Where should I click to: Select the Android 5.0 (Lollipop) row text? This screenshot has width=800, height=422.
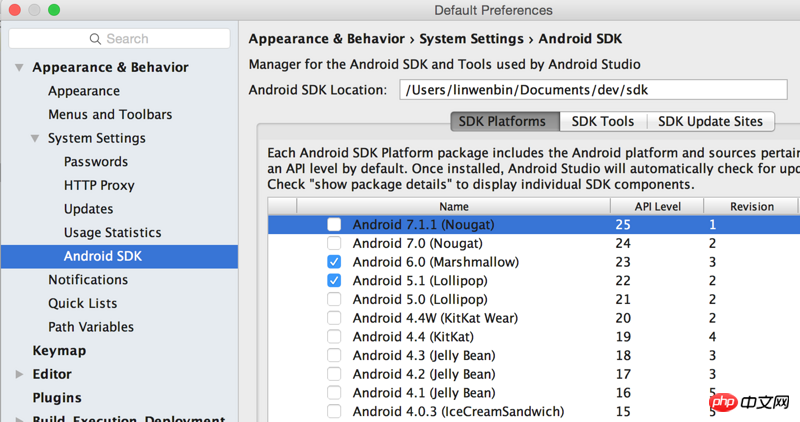tap(420, 300)
